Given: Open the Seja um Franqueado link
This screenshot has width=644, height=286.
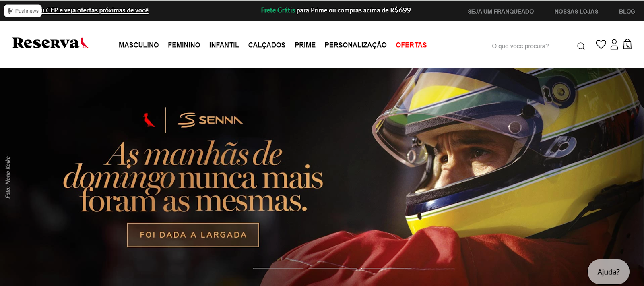Looking at the screenshot, I should click(501, 12).
